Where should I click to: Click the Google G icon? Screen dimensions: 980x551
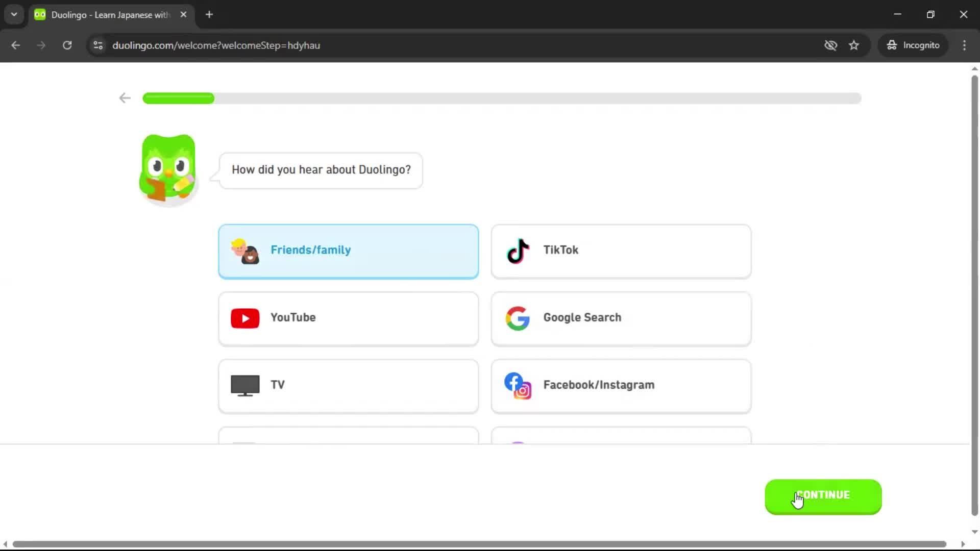pyautogui.click(x=518, y=318)
